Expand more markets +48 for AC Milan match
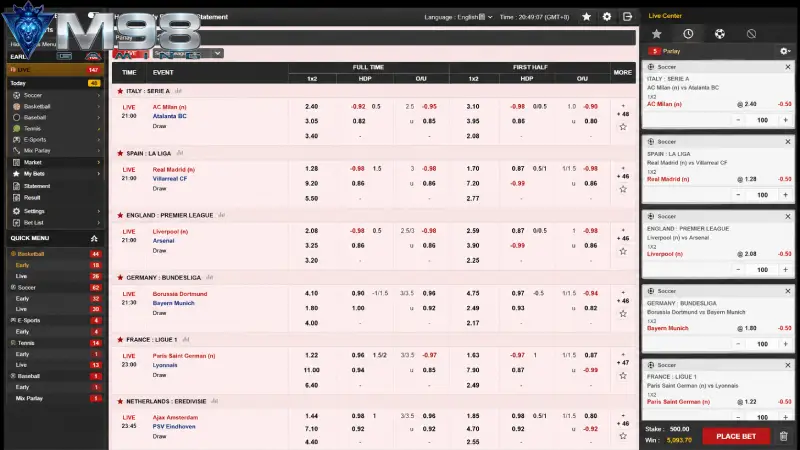The height and width of the screenshot is (450, 800). tap(622, 114)
